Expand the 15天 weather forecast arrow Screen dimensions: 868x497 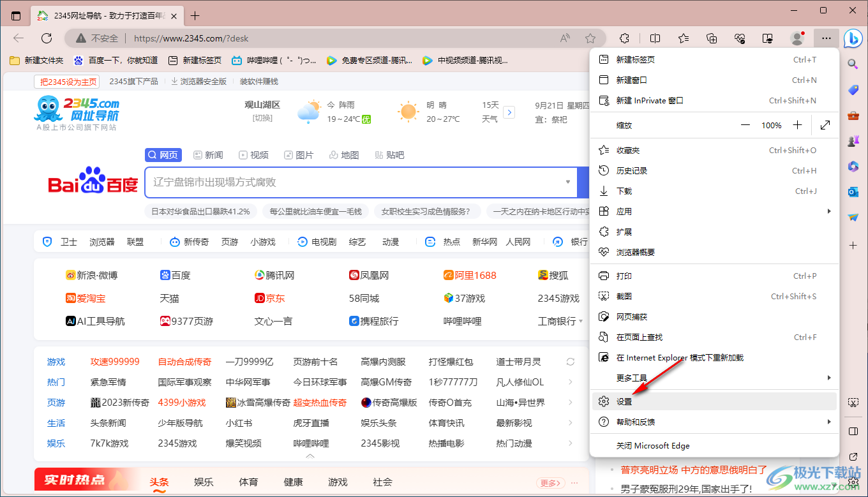(509, 112)
